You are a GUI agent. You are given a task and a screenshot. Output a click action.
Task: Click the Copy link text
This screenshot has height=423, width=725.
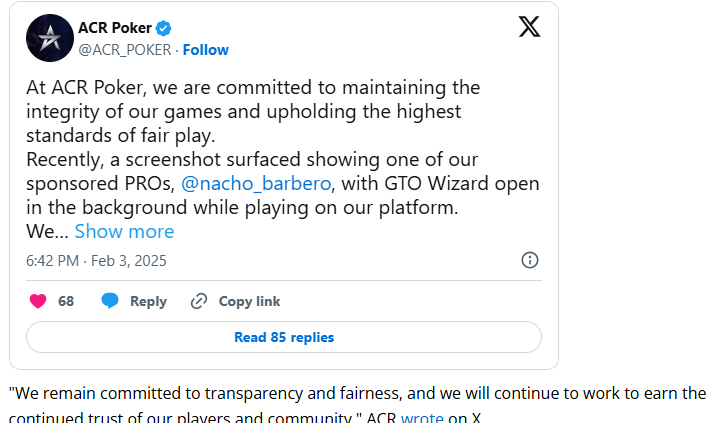point(249,301)
